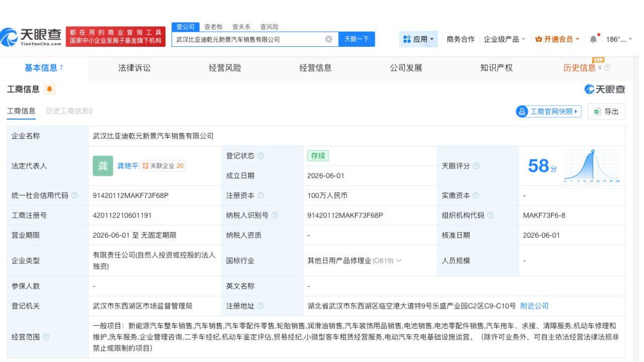This screenshot has width=644, height=362.
Task: Select the 查风险 search mode tab
Action: (269, 27)
